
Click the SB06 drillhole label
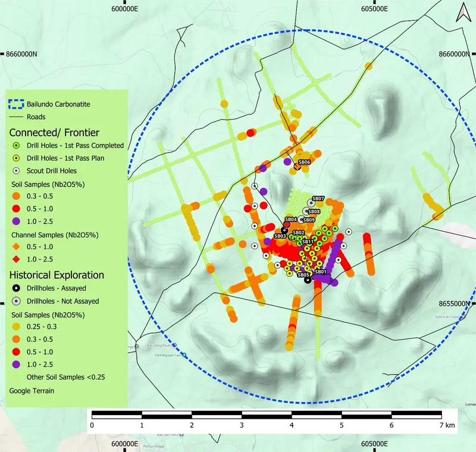[x=304, y=162]
